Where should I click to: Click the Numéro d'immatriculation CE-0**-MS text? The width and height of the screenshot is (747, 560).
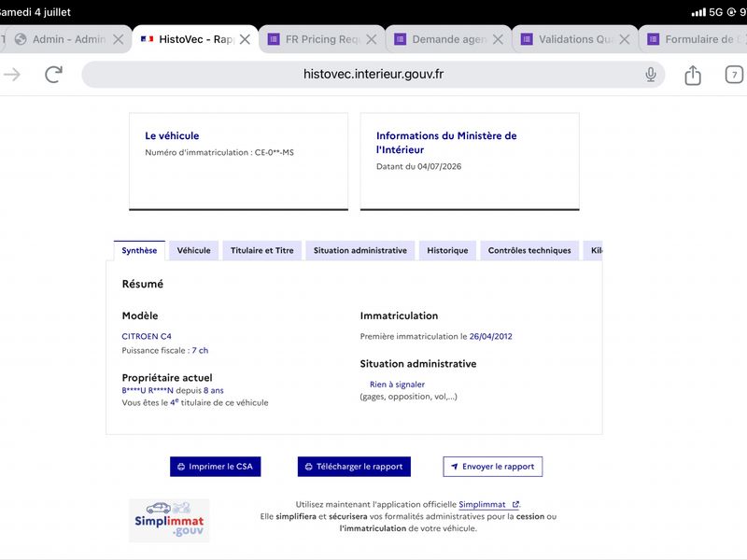[219, 152]
